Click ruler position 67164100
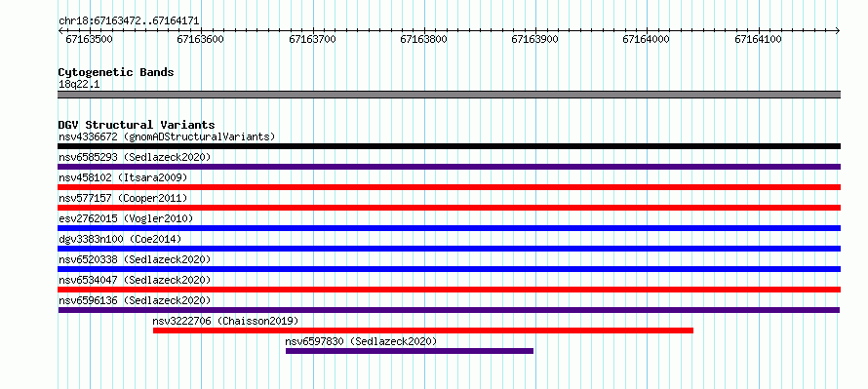 coord(758,39)
